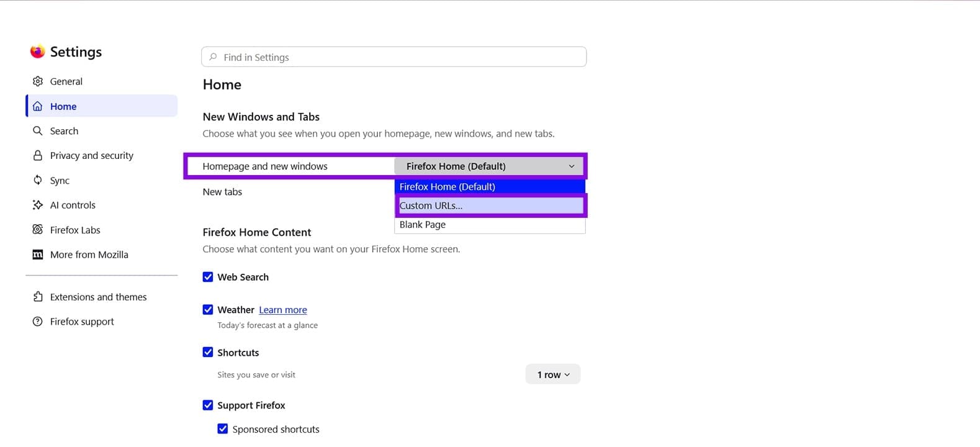Click the magnifier icon in Find in Settings
The image size is (980, 447).
coord(213,57)
